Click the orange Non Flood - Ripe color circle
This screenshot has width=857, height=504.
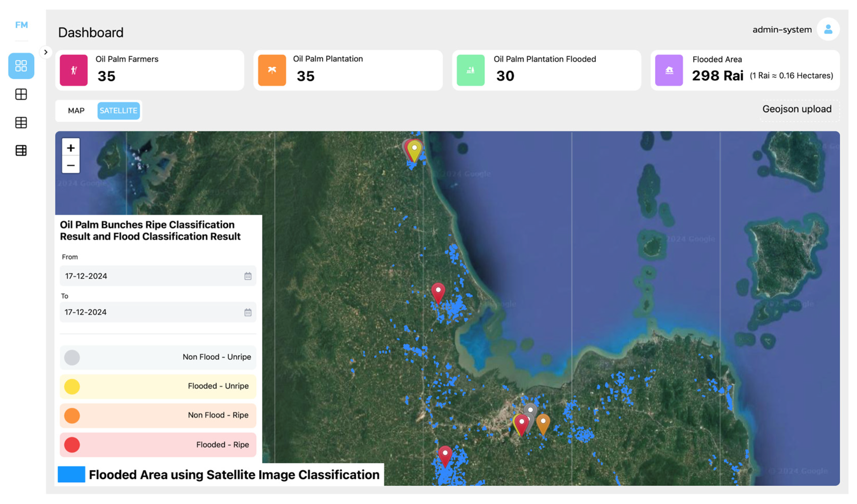72,416
